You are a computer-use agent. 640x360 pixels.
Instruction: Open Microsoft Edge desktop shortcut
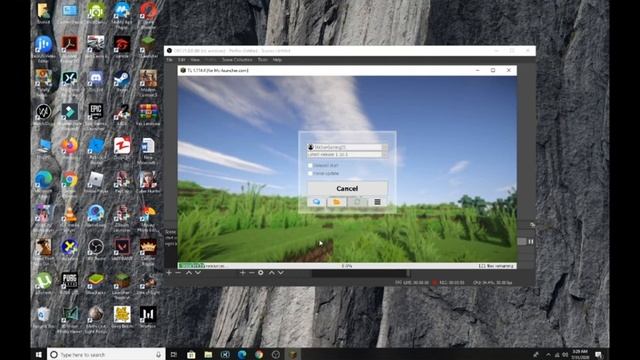click(x=43, y=182)
